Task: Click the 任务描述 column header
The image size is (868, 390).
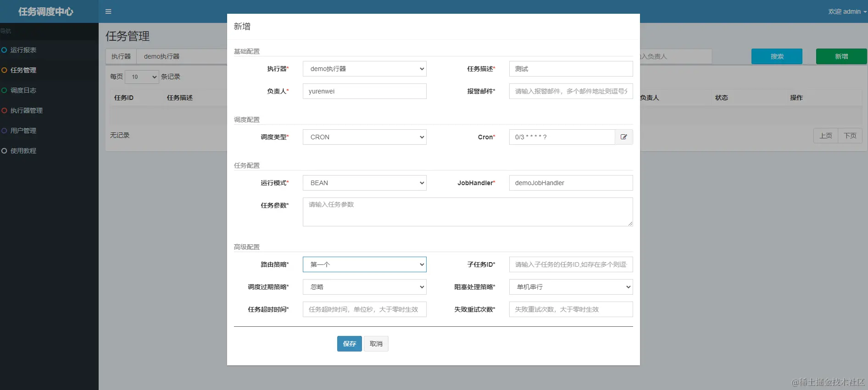Action: pyautogui.click(x=180, y=98)
